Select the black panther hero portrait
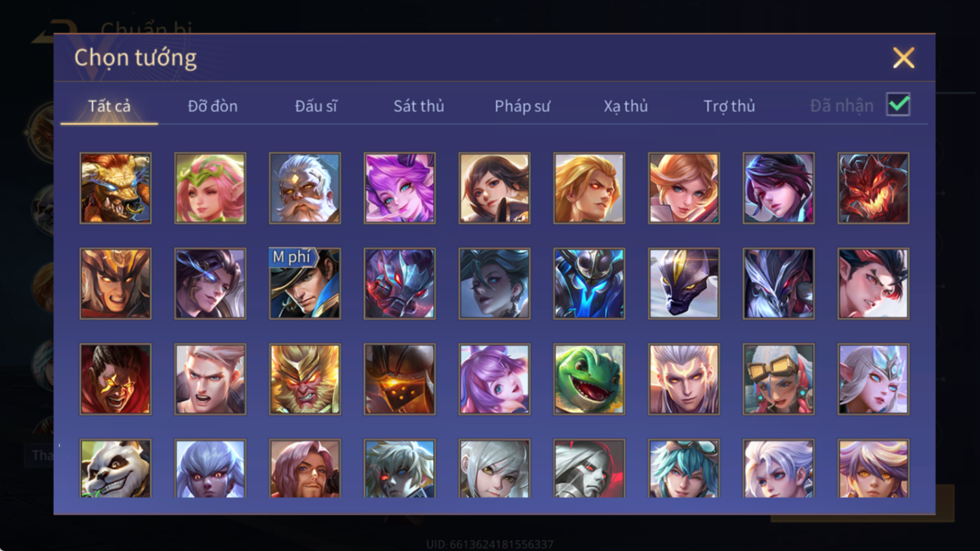 [684, 283]
